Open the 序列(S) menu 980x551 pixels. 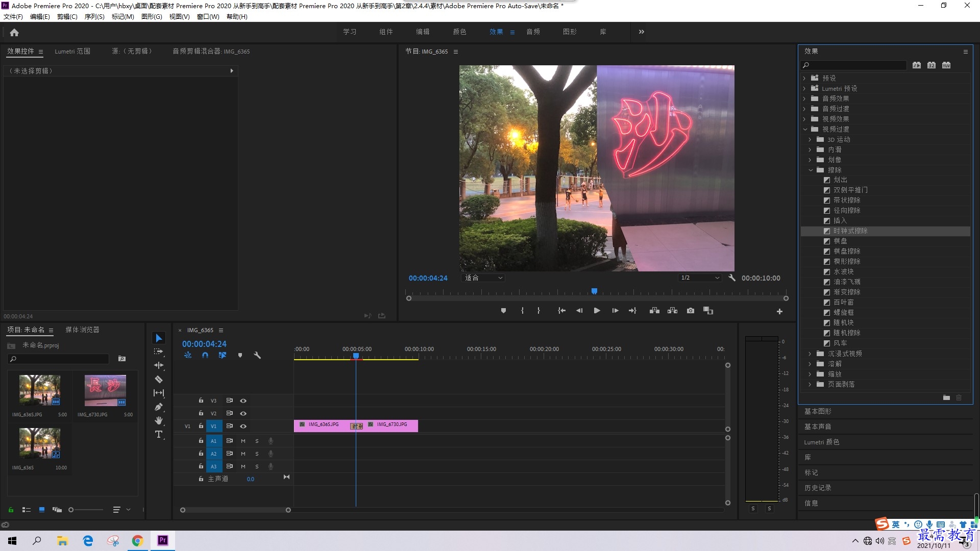[x=94, y=17]
